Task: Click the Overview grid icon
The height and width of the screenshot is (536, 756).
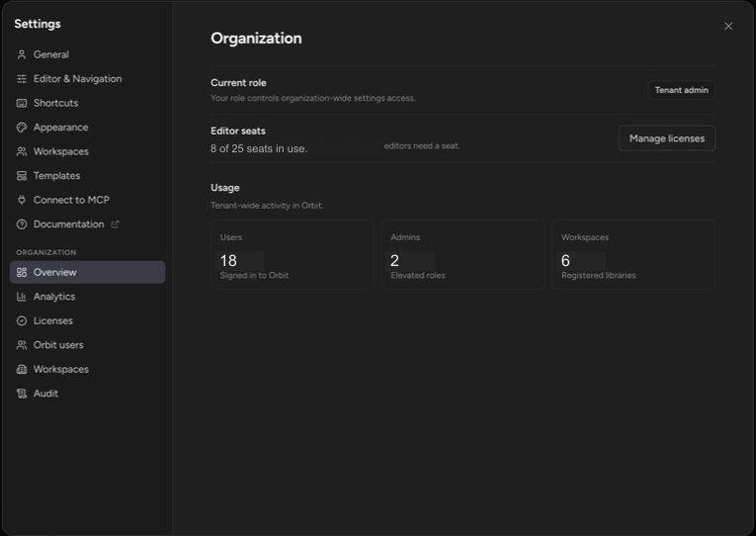Action: (21, 272)
